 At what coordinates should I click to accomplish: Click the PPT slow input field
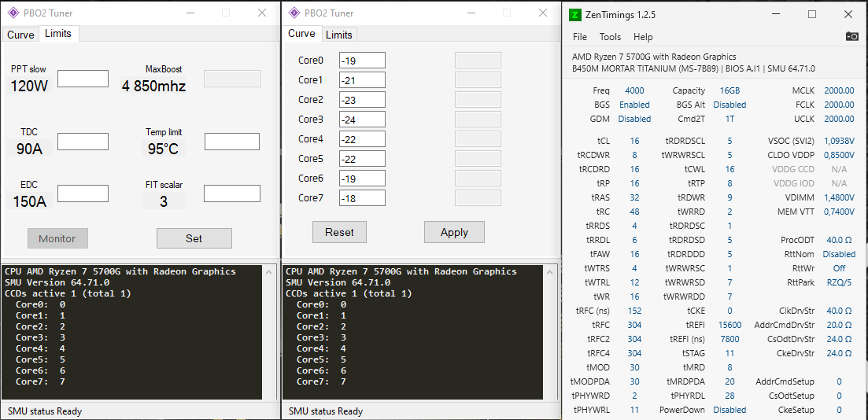(x=83, y=79)
